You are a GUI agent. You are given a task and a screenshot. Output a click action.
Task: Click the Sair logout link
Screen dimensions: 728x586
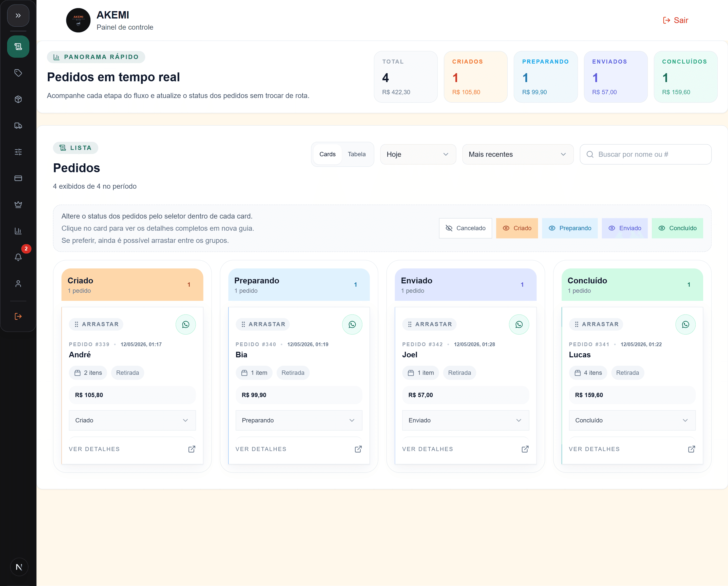pyautogui.click(x=675, y=20)
